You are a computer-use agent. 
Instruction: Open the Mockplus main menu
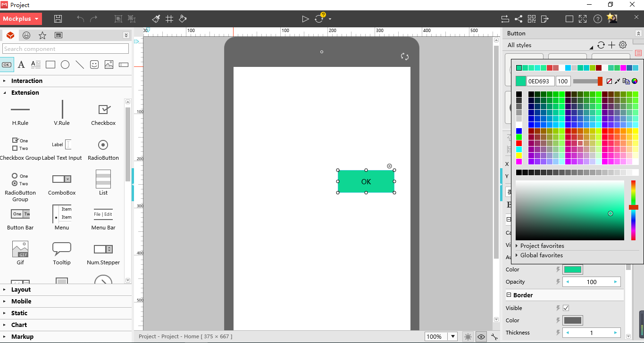pos(21,19)
